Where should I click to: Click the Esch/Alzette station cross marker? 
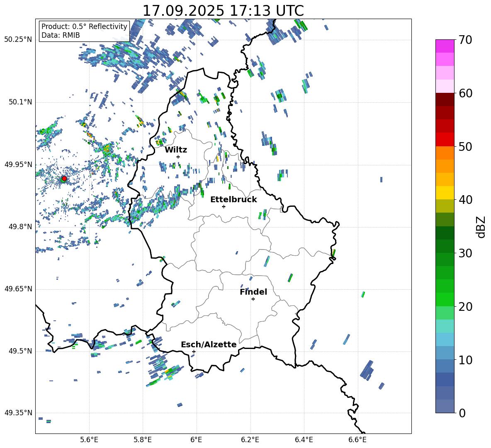194,351
